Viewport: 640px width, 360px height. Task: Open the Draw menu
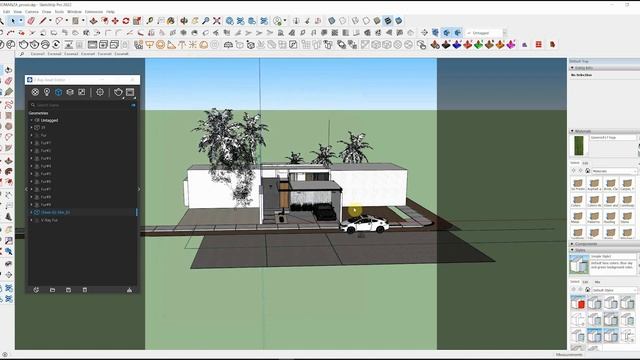click(x=47, y=12)
